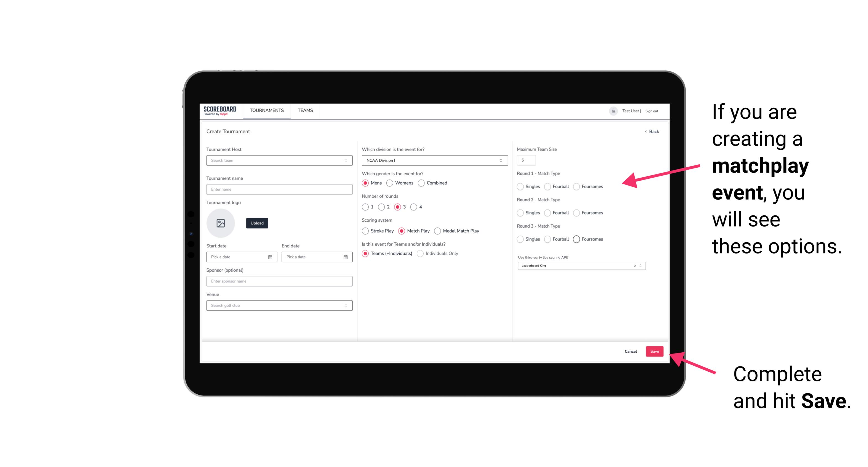Click the SCOREBOARD logo icon
The image size is (868, 467).
click(x=220, y=110)
